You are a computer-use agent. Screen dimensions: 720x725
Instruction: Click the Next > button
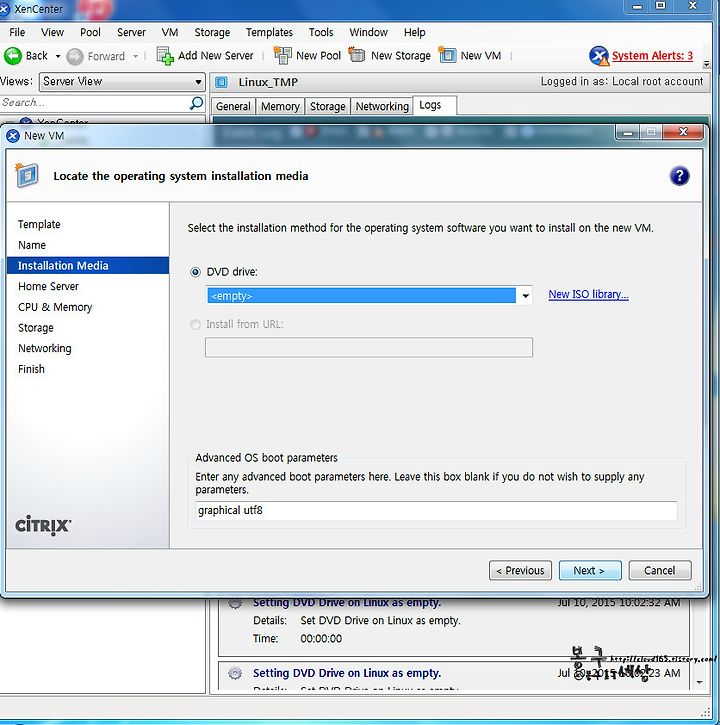pos(590,571)
